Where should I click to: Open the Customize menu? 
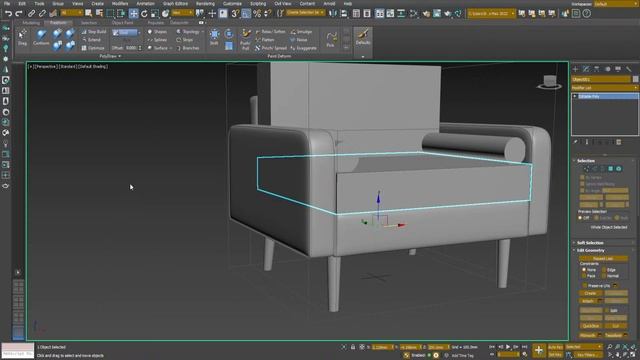tap(232, 4)
